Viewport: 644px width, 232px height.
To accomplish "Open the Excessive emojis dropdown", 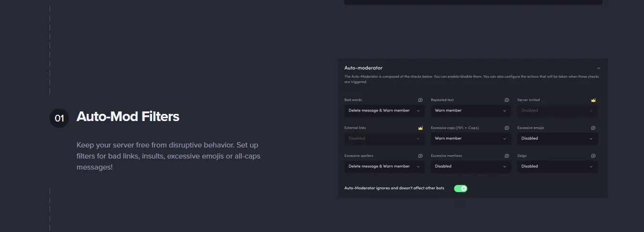I will click(557, 138).
